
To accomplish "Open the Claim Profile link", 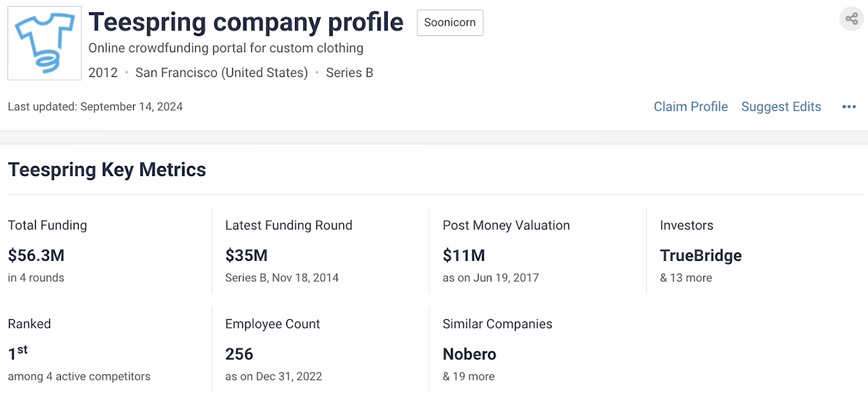I will pos(690,107).
